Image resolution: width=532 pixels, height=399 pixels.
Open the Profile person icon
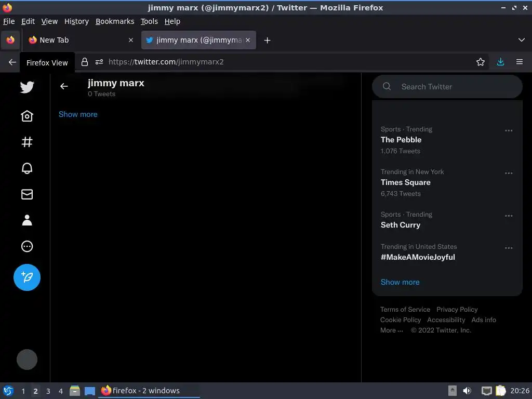coord(27,220)
